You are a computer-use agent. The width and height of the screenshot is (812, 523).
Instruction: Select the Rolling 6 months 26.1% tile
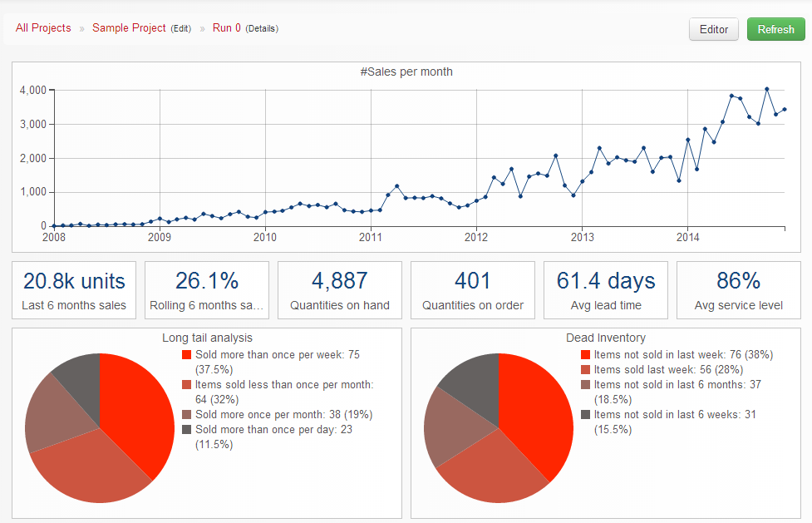point(207,290)
